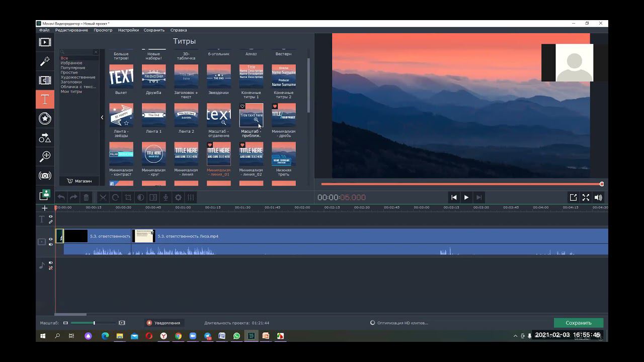This screenshot has width=644, height=362.
Task: Switch preview to full screen
Action: point(586,198)
